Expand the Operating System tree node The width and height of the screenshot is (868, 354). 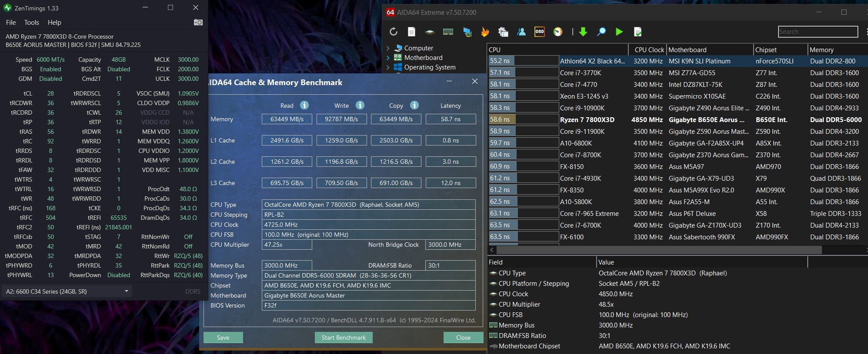pyautogui.click(x=388, y=67)
